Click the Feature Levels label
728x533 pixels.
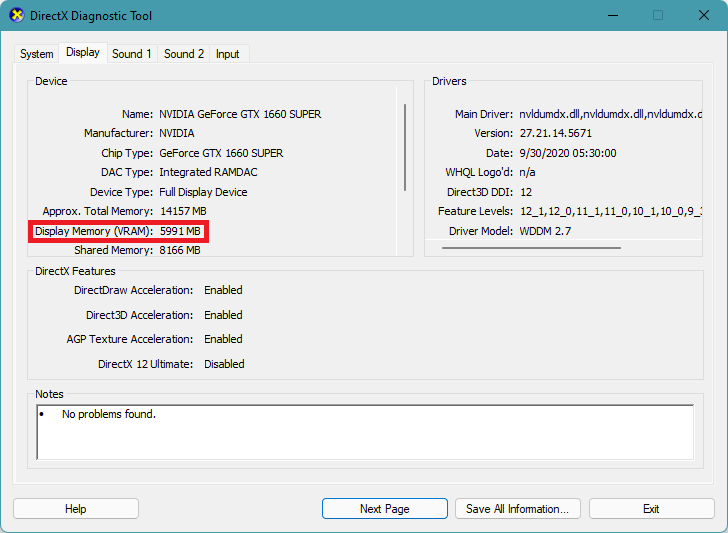point(475,211)
